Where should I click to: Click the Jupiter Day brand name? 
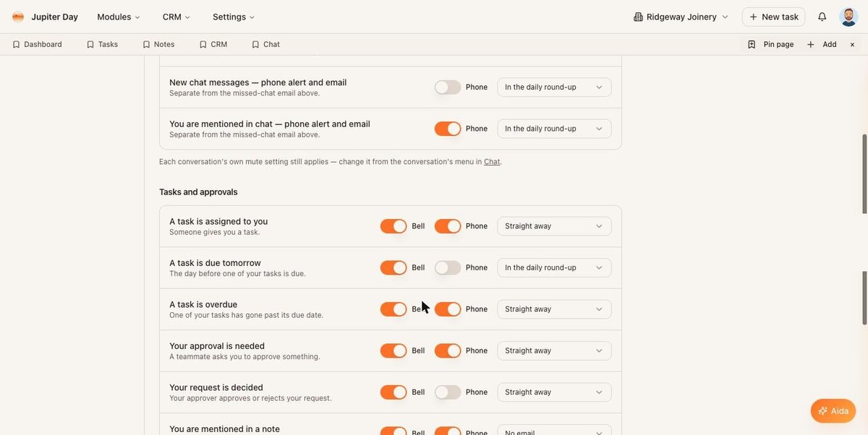point(54,17)
